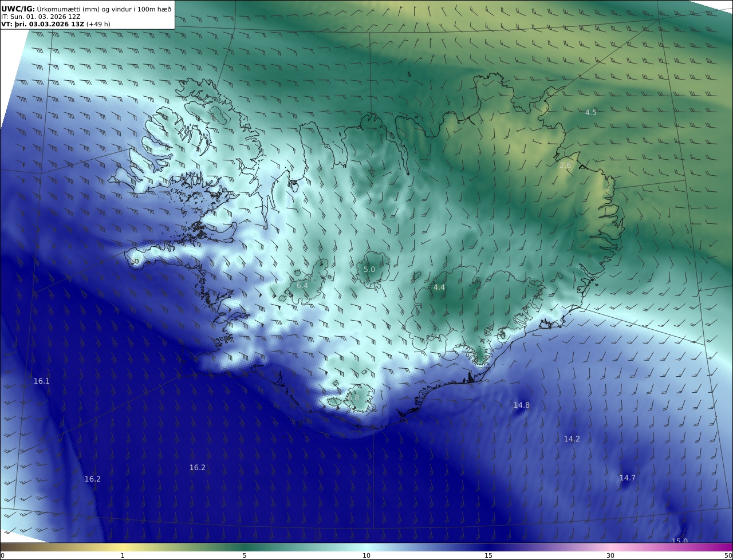Click the 'VT: þri. 03.03.2026 13Z (+49 h)' line
733x560 pixels.
(x=56, y=24)
